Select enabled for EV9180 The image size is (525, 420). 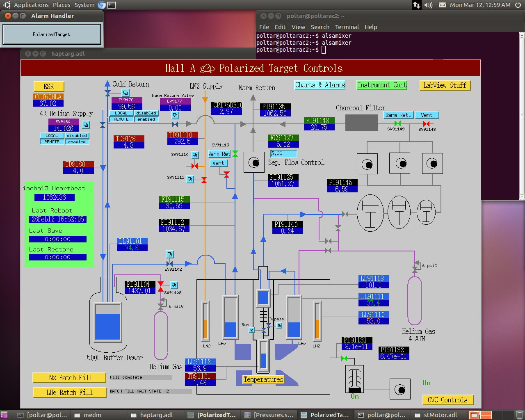[x=77, y=142]
